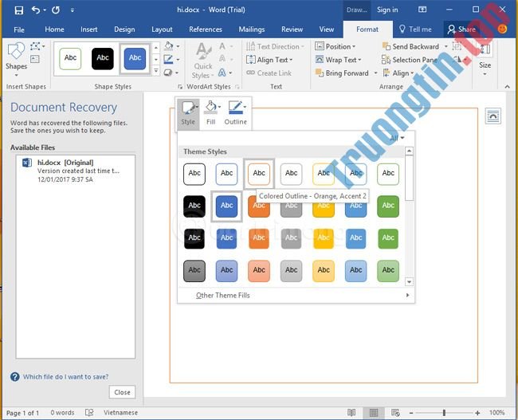Click the Draw Text Box icon
518x420 pixels.
tap(35, 59)
